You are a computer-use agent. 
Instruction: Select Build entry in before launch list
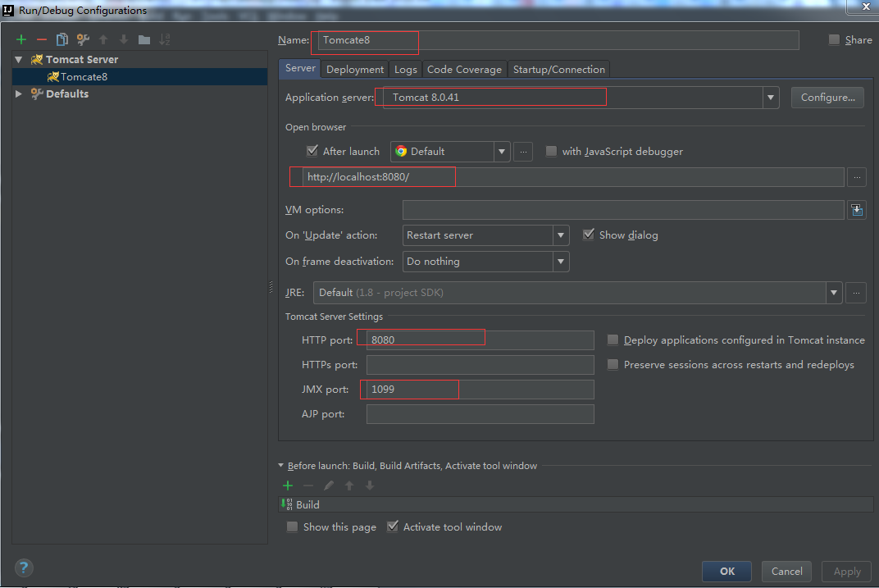[576, 504]
